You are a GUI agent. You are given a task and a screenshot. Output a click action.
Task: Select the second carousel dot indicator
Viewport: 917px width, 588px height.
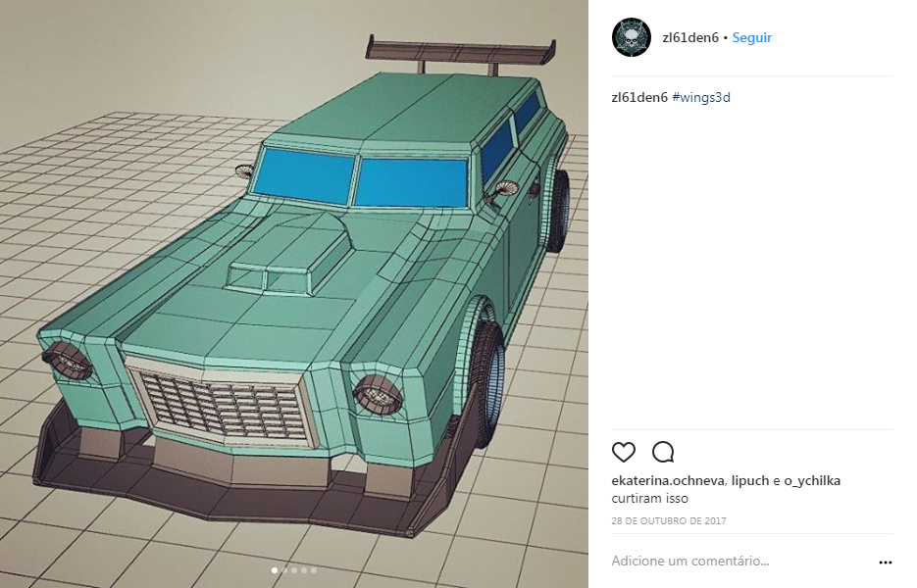[x=284, y=570]
